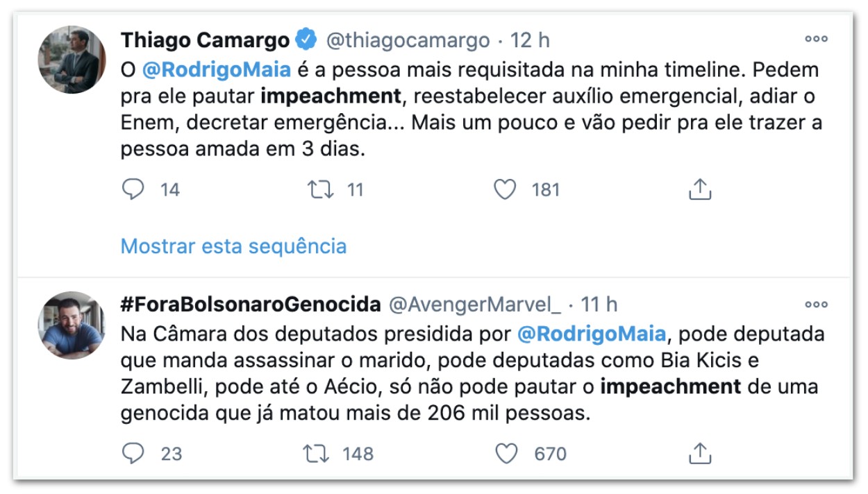The width and height of the screenshot is (868, 494).
Task: Open more options for Thiago Camargo's tweet
Action: [817, 40]
